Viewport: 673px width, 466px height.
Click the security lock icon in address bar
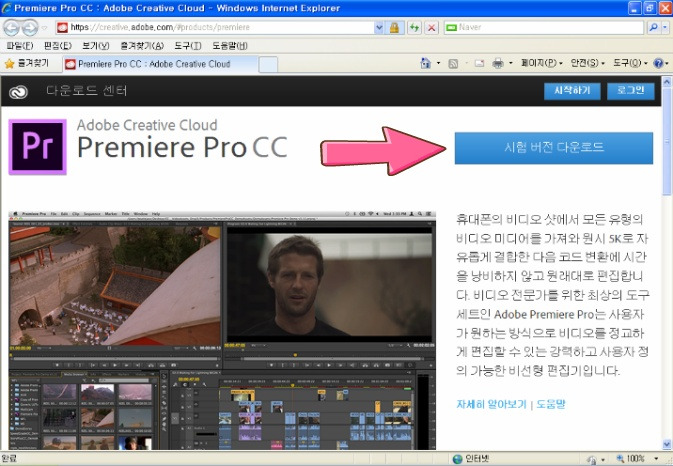[394, 28]
